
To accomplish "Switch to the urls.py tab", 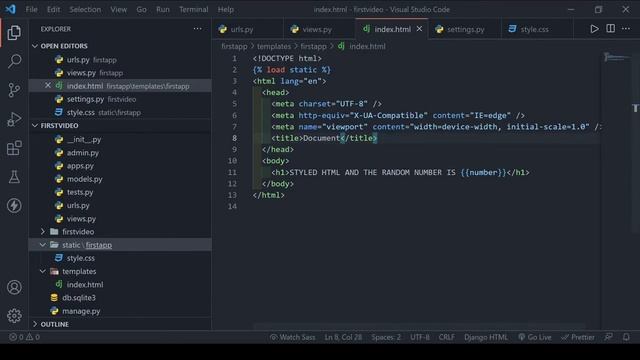I will [247, 29].
